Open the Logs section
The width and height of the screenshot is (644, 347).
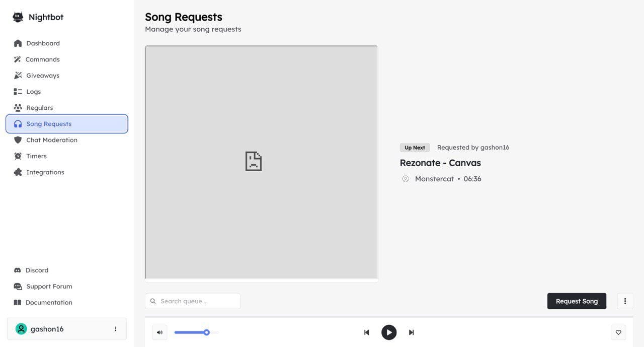33,92
